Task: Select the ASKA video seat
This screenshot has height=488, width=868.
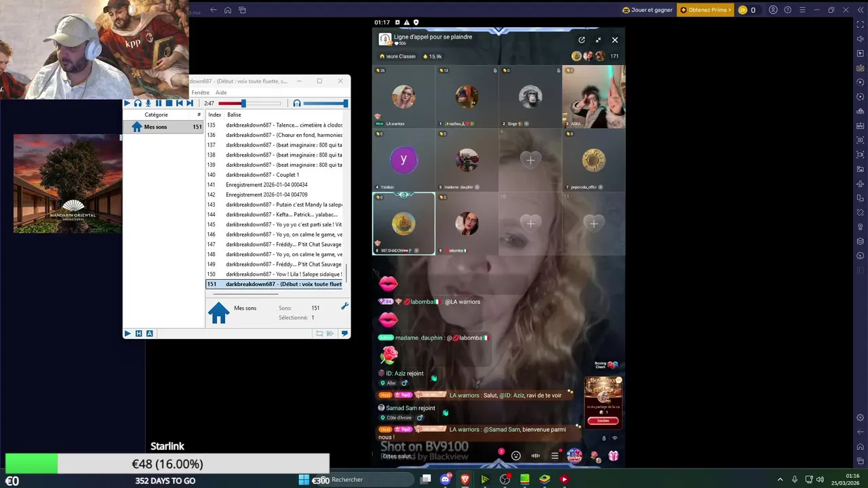Action: point(594,97)
